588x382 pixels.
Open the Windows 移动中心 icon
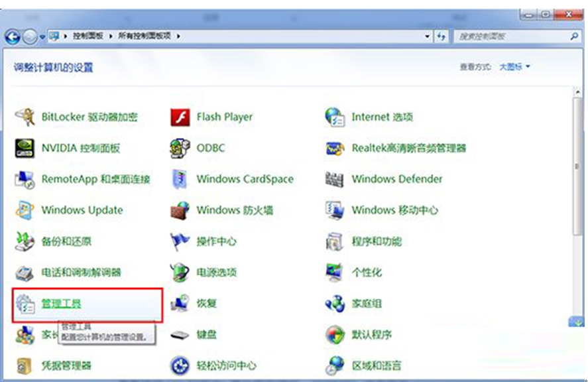coord(335,210)
